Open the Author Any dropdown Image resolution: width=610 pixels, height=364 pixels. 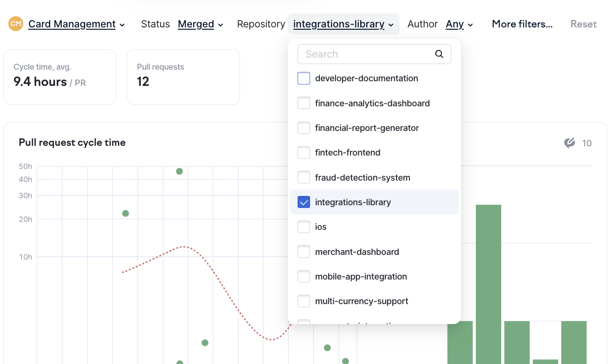tap(459, 24)
